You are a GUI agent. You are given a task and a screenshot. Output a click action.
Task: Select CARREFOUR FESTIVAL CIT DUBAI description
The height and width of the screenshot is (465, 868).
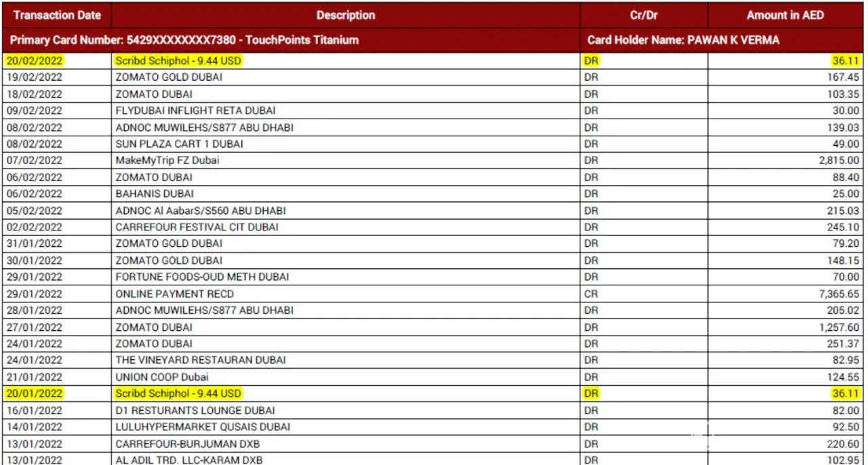tap(197, 227)
